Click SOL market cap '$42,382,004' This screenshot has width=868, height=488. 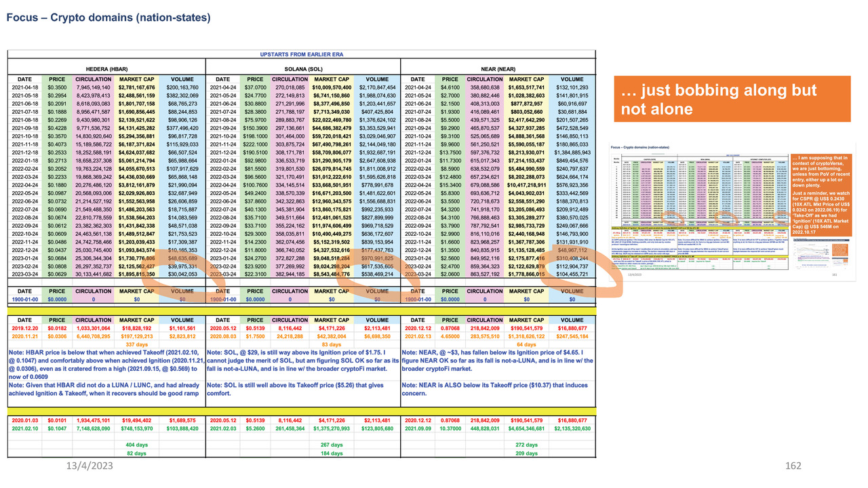pos(331,335)
